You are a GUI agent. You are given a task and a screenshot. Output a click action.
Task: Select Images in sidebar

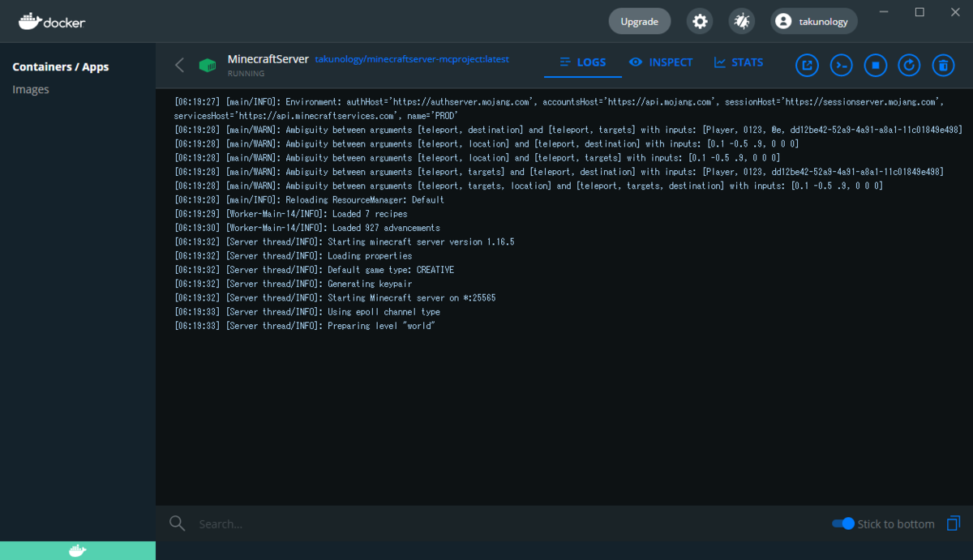coord(31,89)
